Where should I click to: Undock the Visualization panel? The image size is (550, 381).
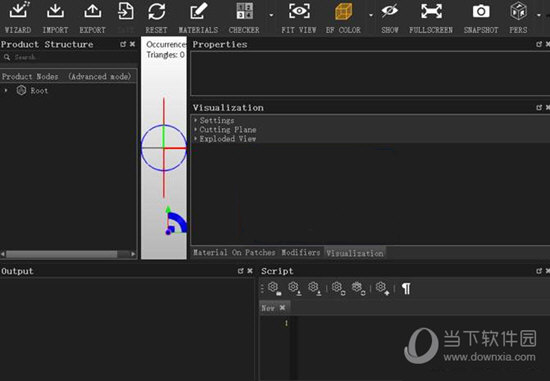(539, 107)
